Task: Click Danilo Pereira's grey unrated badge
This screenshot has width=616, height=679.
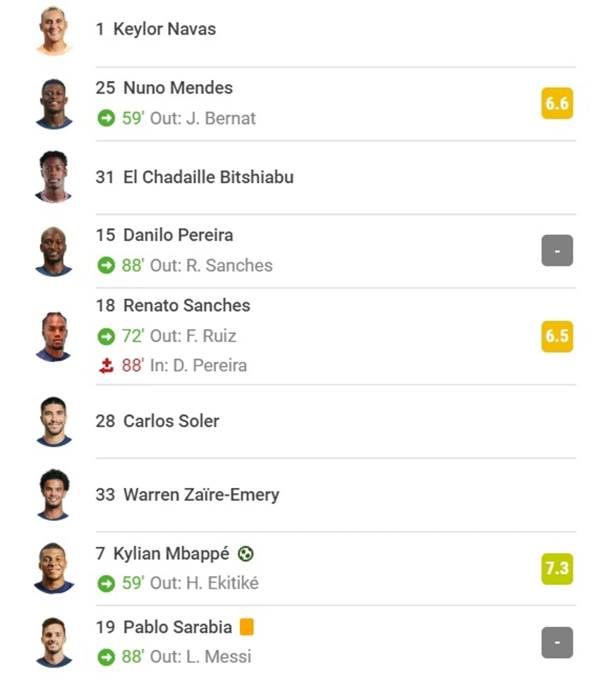Action: pyautogui.click(x=557, y=251)
